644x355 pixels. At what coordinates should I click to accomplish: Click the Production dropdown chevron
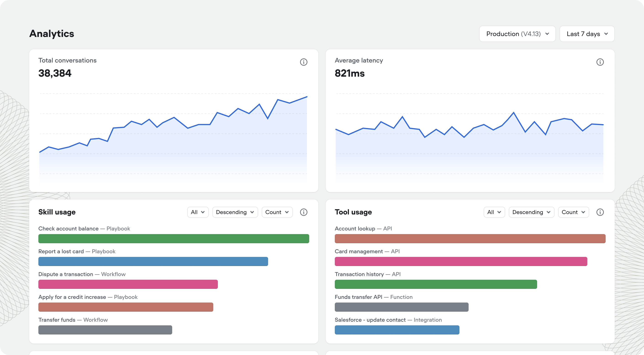pyautogui.click(x=547, y=34)
